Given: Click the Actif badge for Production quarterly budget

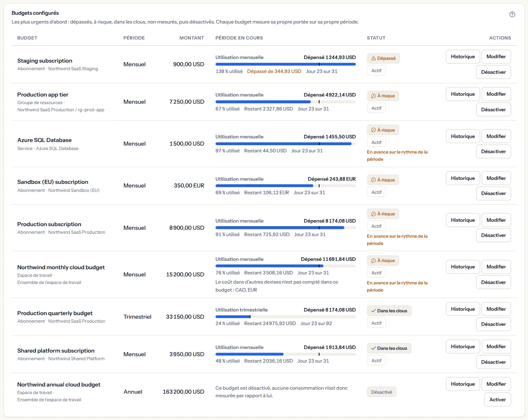Looking at the screenshot, I should point(376,323).
